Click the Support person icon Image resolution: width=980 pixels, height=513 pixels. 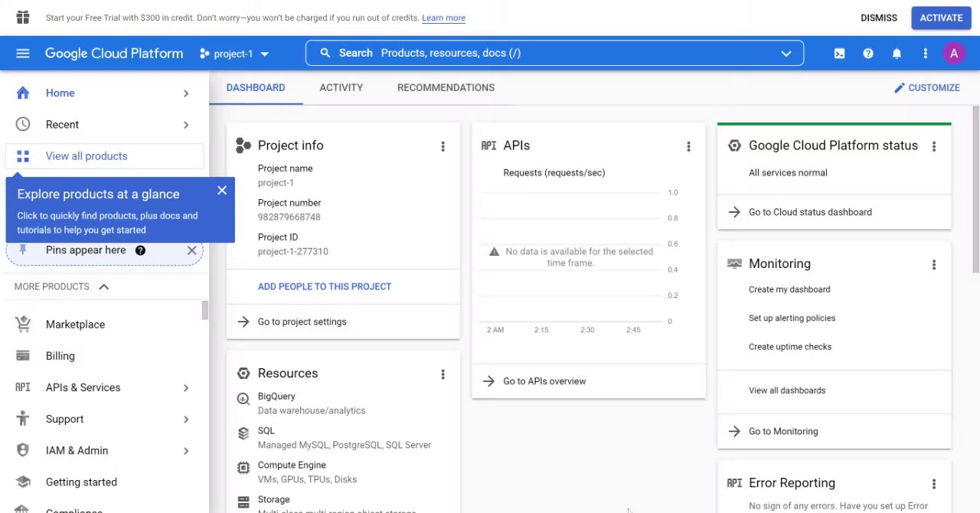(x=23, y=419)
